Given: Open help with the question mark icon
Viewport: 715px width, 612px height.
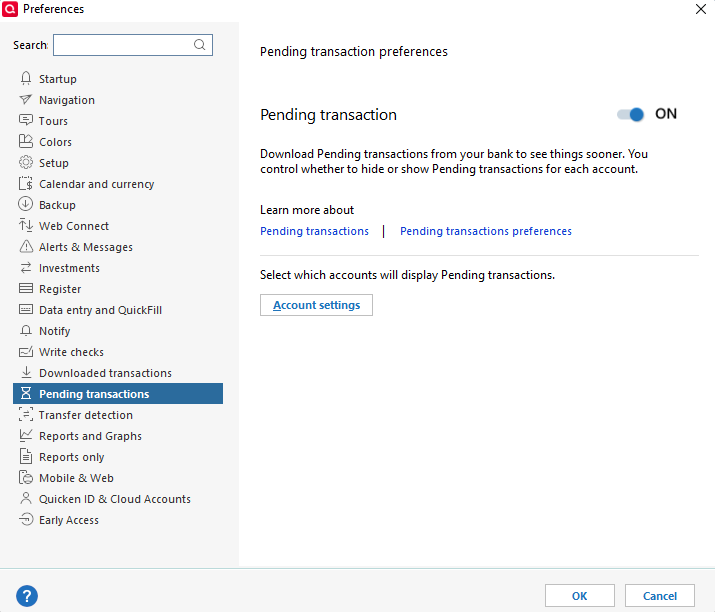Looking at the screenshot, I should coord(27,596).
